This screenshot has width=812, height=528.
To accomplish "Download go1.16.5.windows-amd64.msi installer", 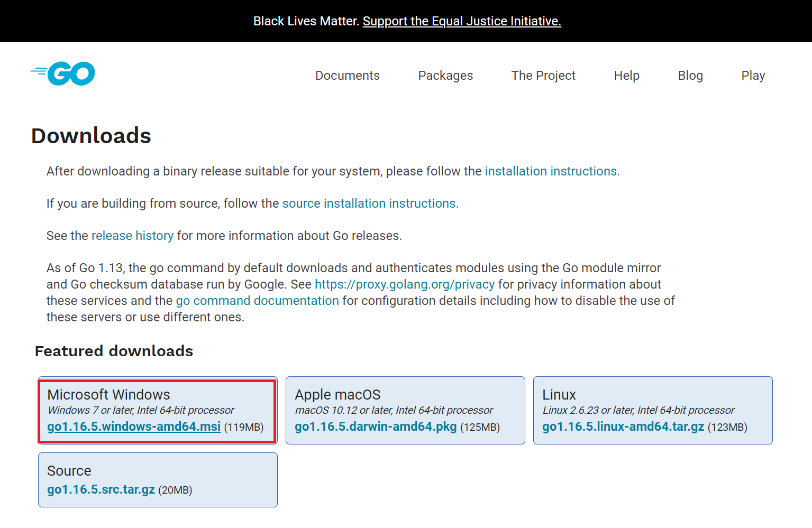I will pos(134,427).
